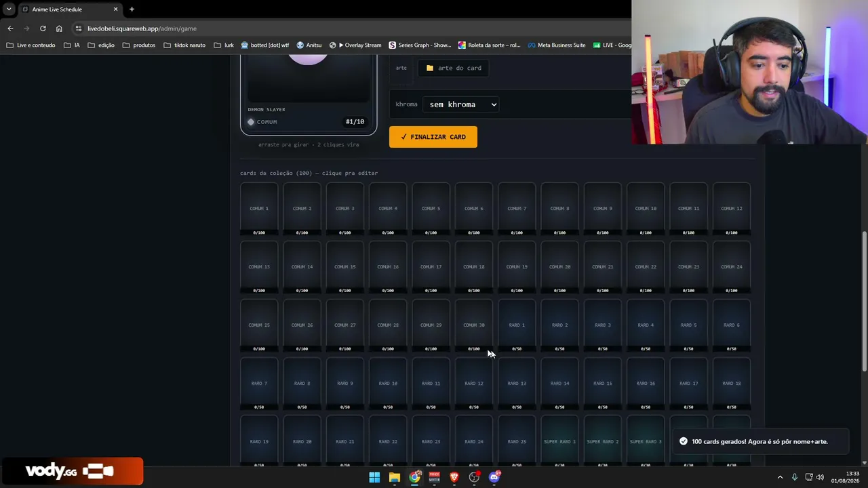The height and width of the screenshot is (488, 868).
Task: Edit the RARO 19 card
Action: pos(259,441)
